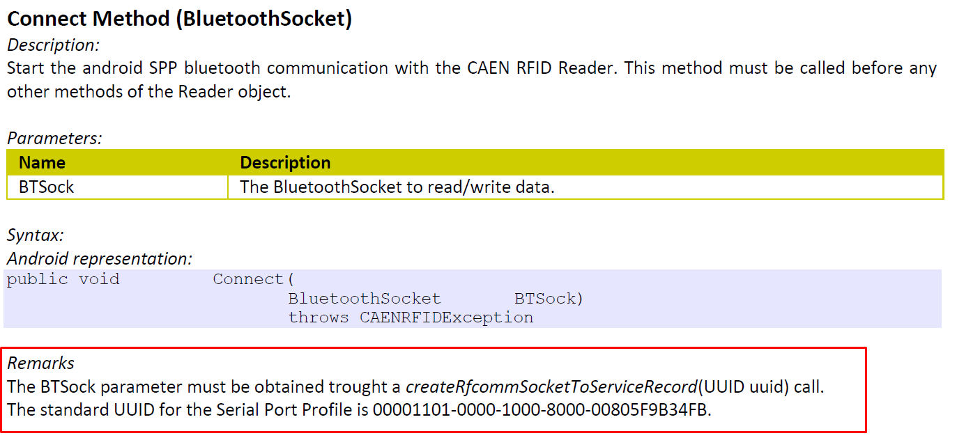Click the Remarks label

click(40, 363)
